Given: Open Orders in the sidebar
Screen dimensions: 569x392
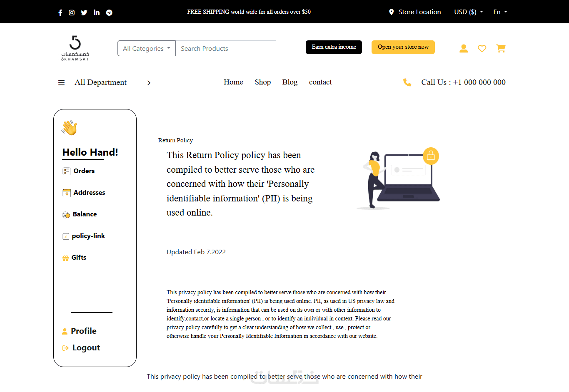Looking at the screenshot, I should point(84,171).
